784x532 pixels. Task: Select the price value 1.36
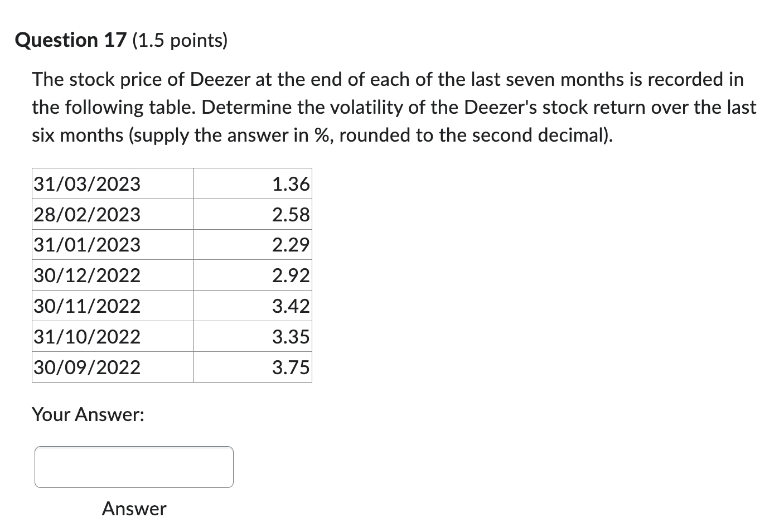pos(291,183)
